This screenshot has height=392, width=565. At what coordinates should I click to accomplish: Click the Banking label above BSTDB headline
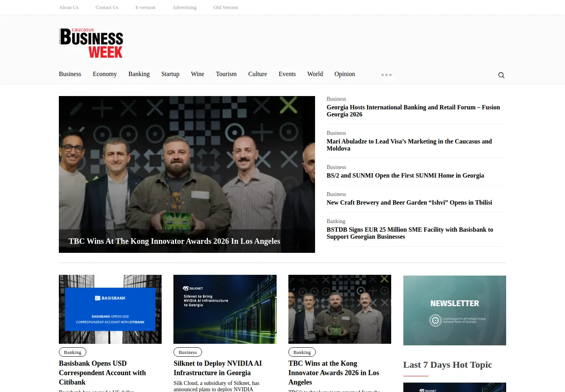pos(336,221)
